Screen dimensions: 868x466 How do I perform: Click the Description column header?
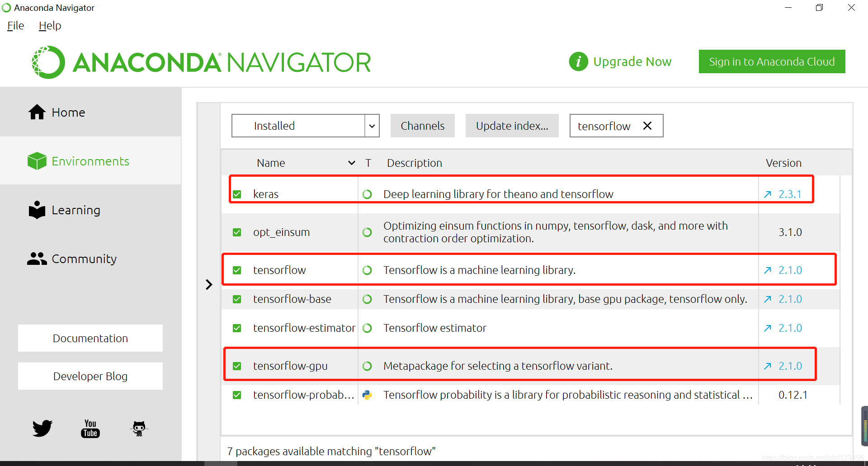(415, 163)
